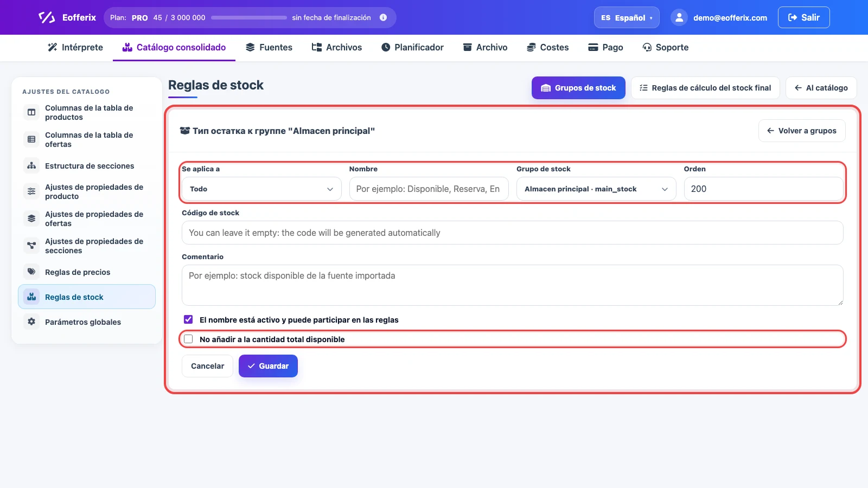Viewport: 868px width, 488px height.
Task: Open the Pago tab
Action: 606,47
